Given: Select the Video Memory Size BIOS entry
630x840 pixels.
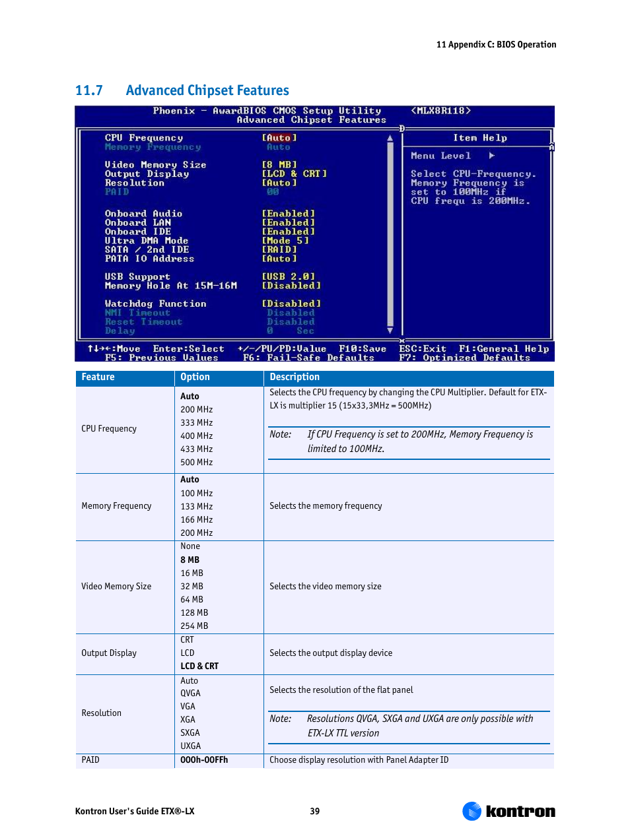Looking at the screenshot, I should click(156, 165).
